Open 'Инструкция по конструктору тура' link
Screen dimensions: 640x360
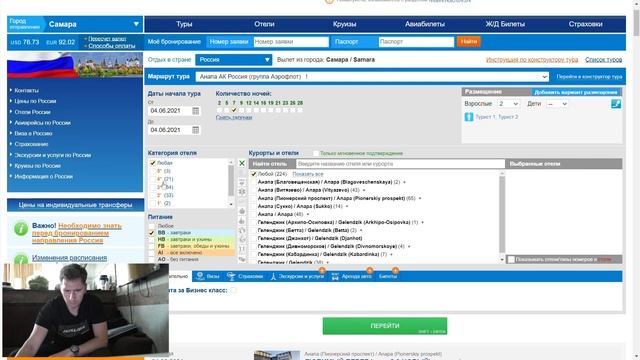532,60
